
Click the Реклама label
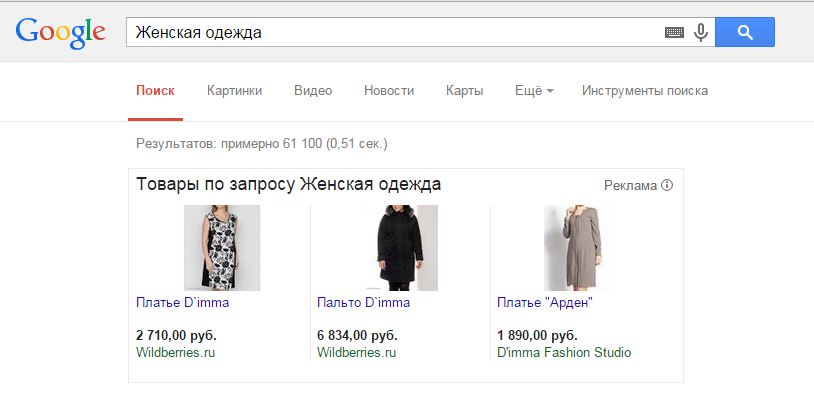coord(631,185)
